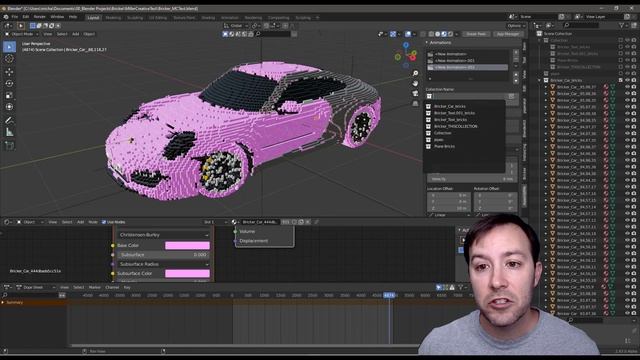The image size is (640, 360).
Task: Collapse the Animations panel
Action: [x=427, y=42]
